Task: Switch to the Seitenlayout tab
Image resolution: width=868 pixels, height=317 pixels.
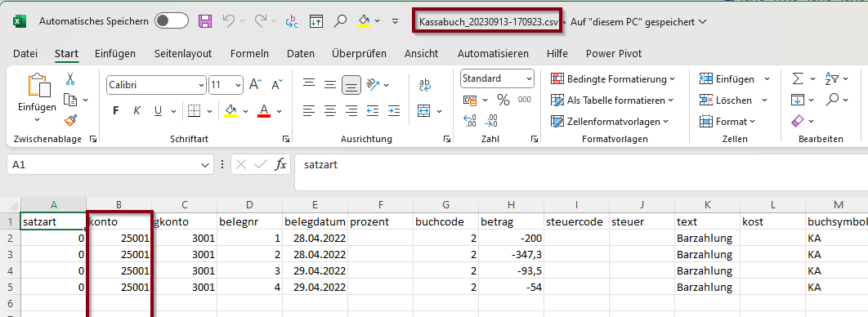Action: pyautogui.click(x=183, y=54)
